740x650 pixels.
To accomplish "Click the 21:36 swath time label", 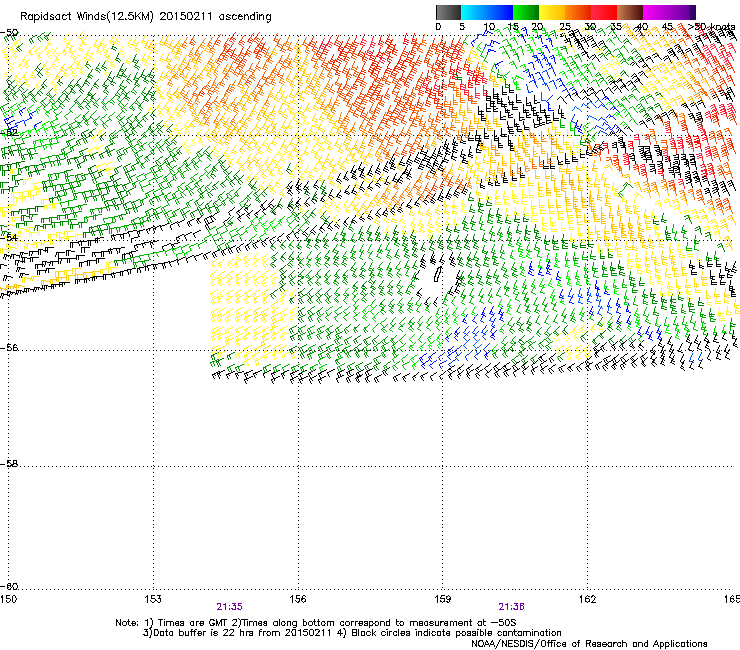I will click(x=512, y=607).
